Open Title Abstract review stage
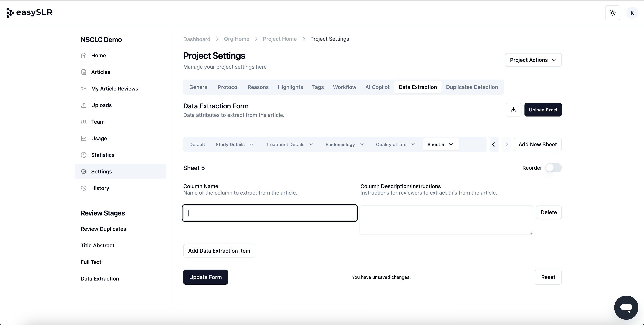This screenshot has width=644, height=325. 97,245
